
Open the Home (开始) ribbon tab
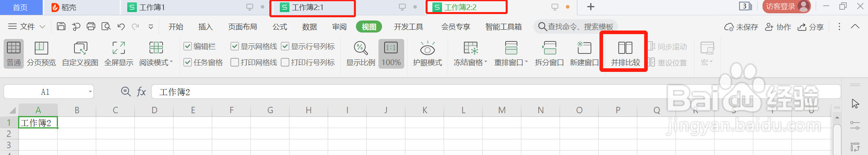pos(176,27)
